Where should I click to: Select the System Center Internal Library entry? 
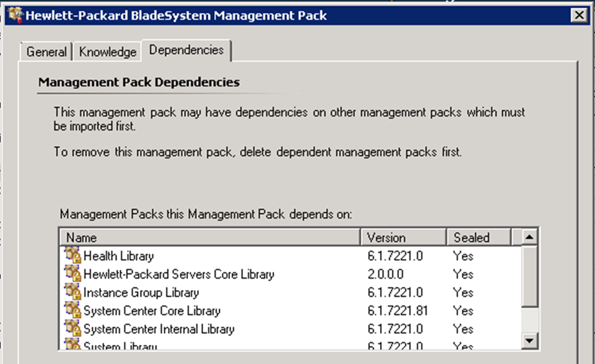[159, 329]
